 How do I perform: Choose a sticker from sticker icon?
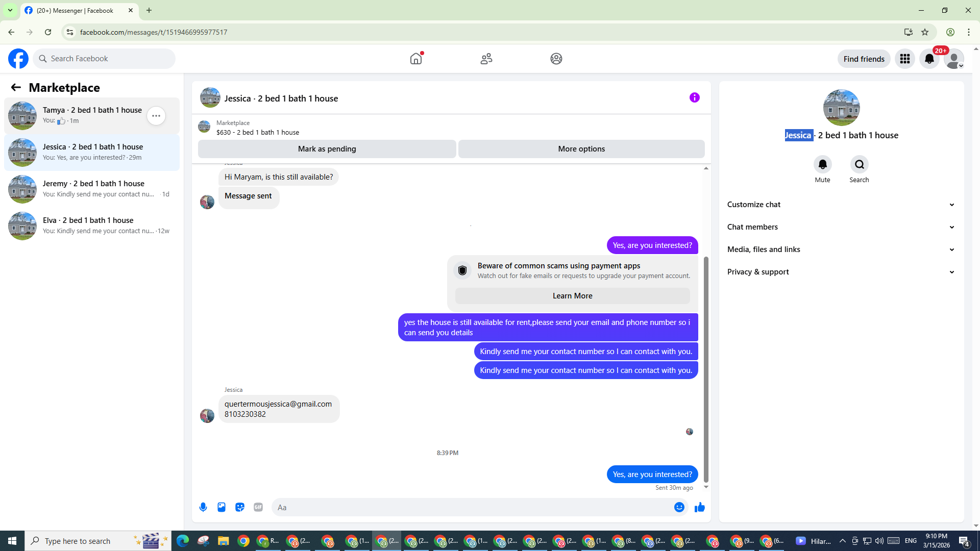[x=240, y=507]
